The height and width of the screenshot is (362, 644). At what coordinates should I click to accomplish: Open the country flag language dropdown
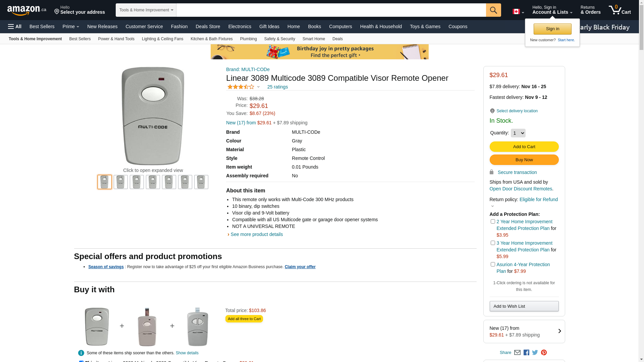(x=518, y=12)
